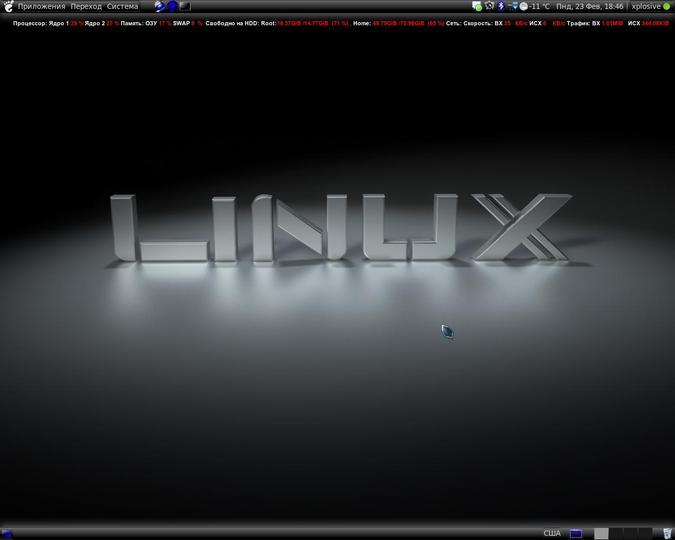The image size is (675, 540).
Task: Switch to the first highlighted workspace
Action: tap(601, 534)
